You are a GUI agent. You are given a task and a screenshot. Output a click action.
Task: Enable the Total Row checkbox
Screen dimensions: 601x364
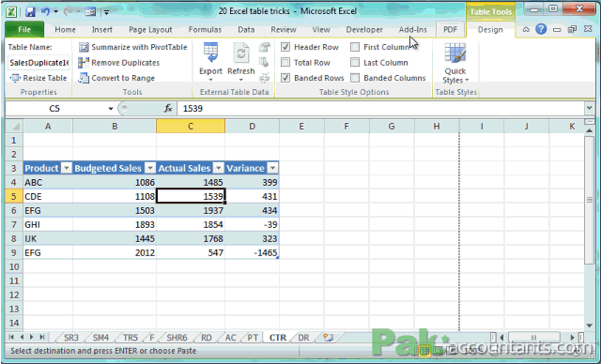(285, 63)
